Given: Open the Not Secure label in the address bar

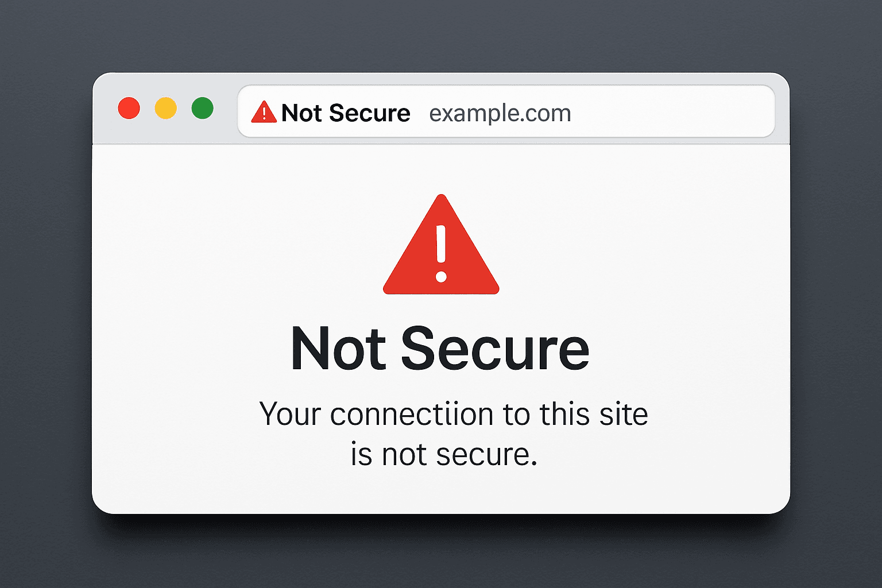Looking at the screenshot, I should [345, 113].
